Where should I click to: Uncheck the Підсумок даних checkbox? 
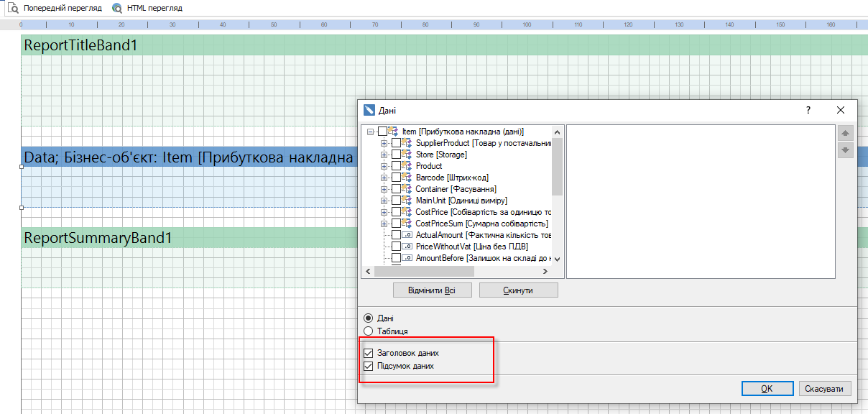click(x=369, y=367)
